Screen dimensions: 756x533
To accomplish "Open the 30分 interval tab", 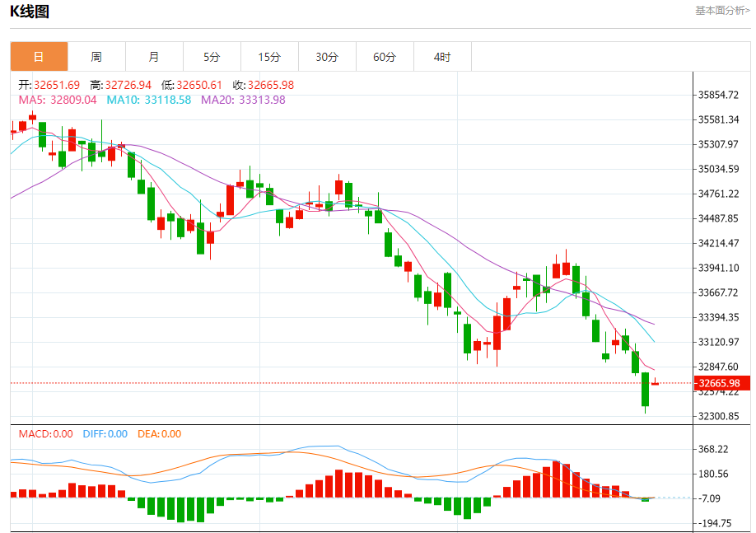I will [x=327, y=57].
